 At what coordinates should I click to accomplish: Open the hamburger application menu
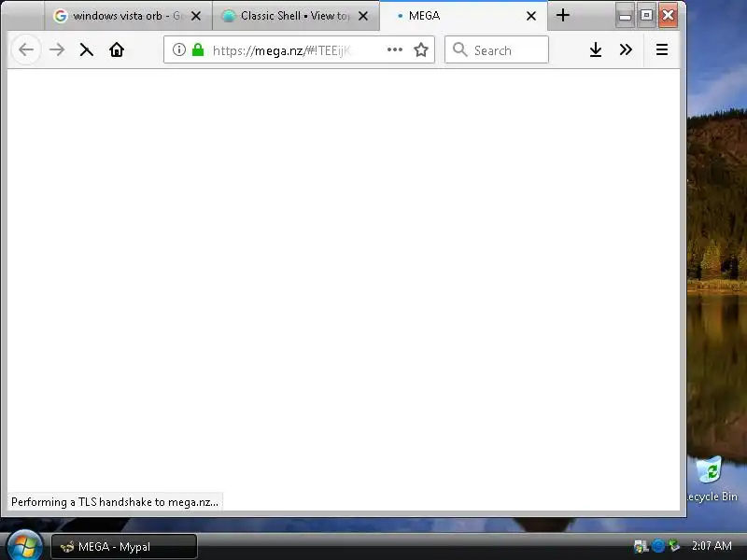pos(662,49)
